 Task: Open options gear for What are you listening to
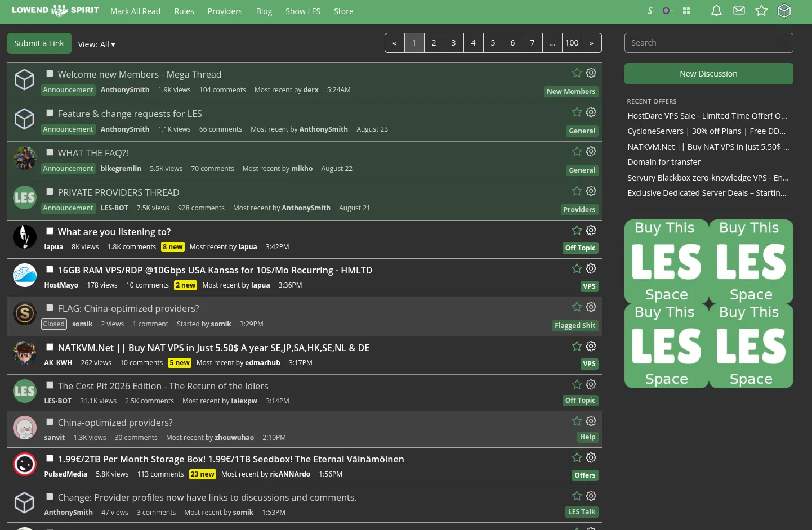591,230
